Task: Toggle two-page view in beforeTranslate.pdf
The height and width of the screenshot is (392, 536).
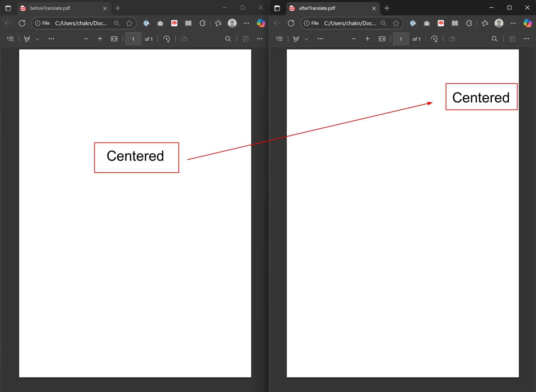Action: (x=184, y=39)
